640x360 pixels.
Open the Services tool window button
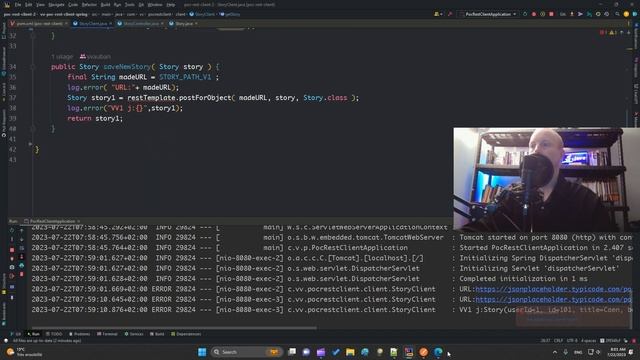point(134,334)
